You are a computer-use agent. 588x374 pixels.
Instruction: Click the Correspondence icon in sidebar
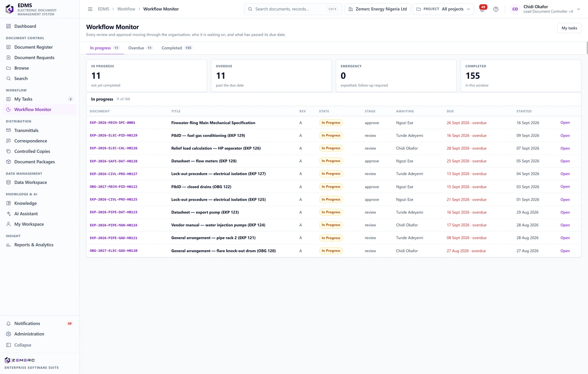(8, 141)
